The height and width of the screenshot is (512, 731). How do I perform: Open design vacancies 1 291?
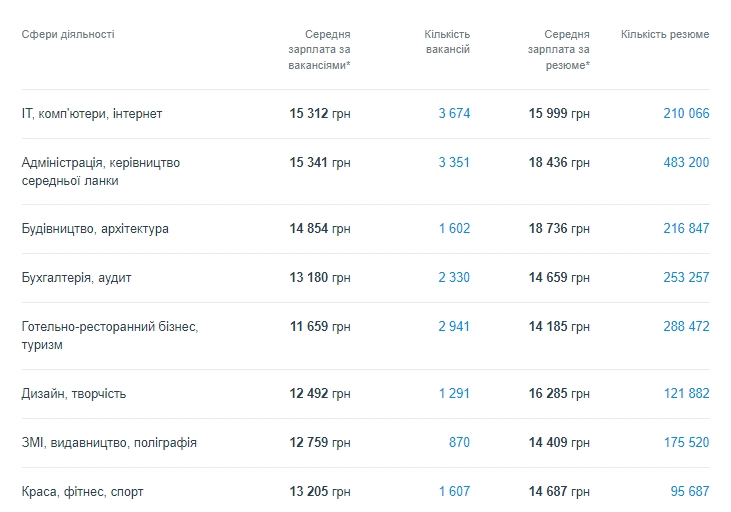click(454, 394)
